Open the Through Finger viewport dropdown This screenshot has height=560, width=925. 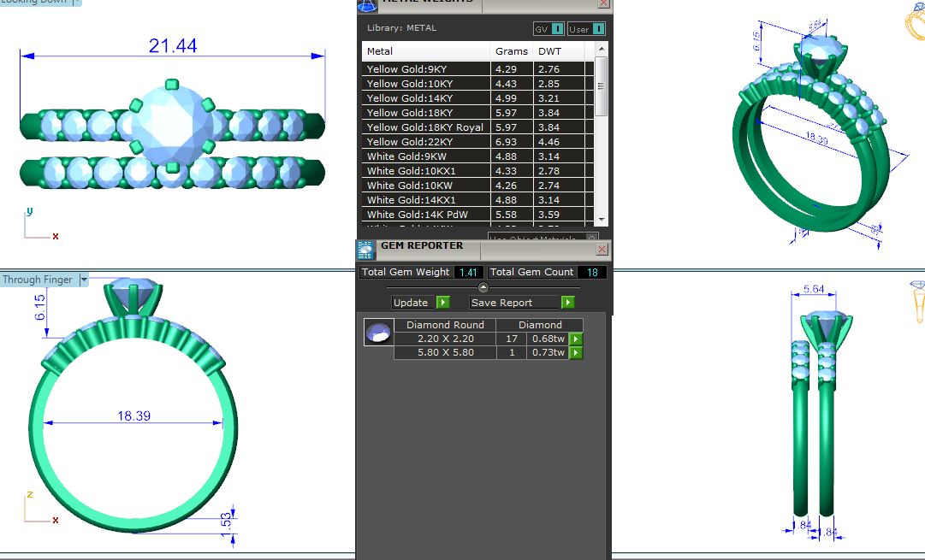pyautogui.click(x=83, y=280)
